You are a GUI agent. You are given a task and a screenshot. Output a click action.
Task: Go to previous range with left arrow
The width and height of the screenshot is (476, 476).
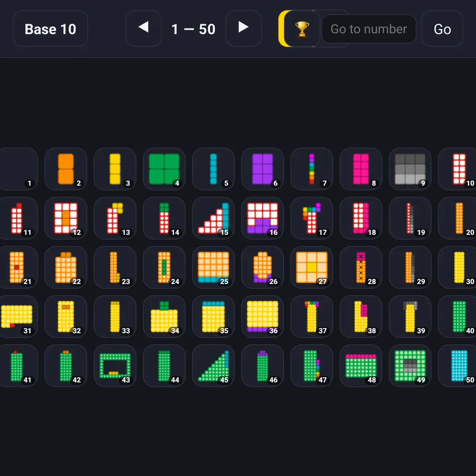pos(144,29)
